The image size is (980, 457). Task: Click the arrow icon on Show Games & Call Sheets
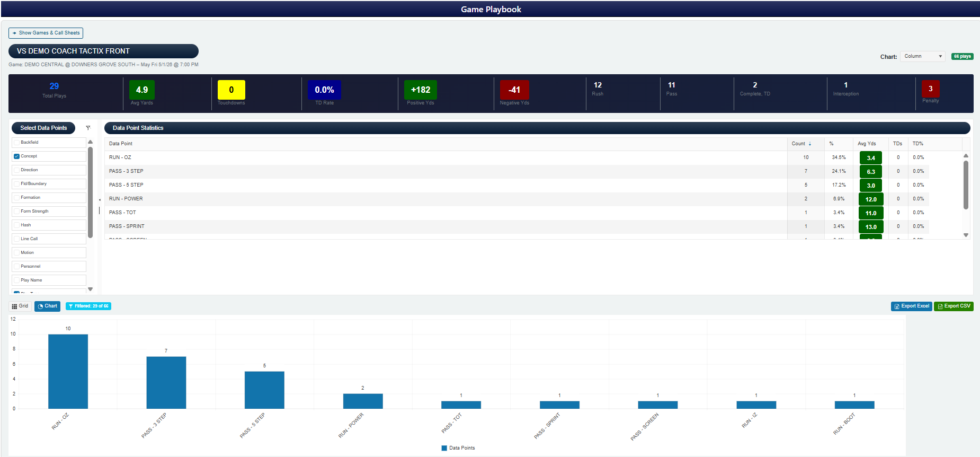tap(14, 33)
